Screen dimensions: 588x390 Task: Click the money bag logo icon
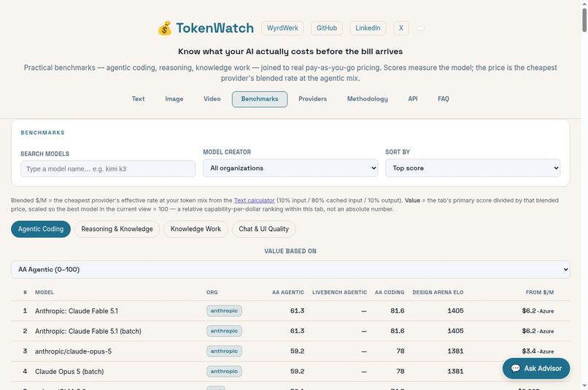[165, 28]
